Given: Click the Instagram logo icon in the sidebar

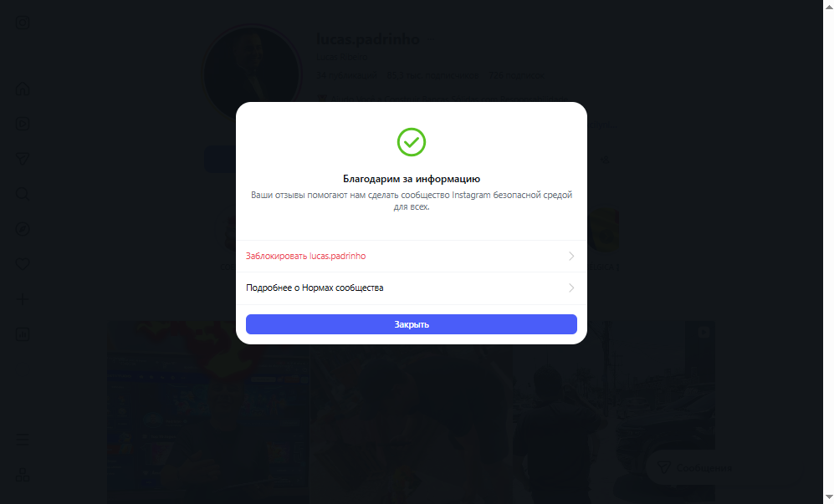Looking at the screenshot, I should coord(23,23).
